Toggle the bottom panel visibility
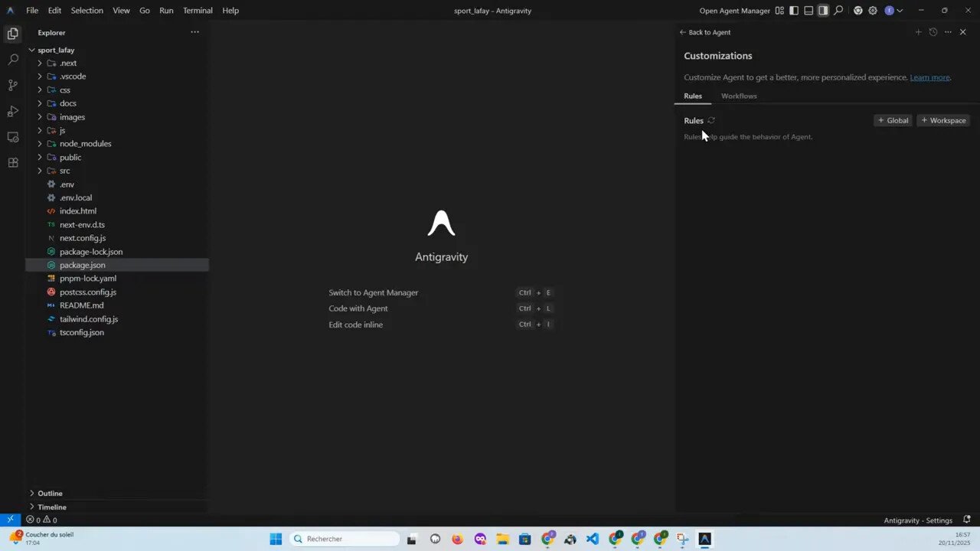 pyautogui.click(x=808, y=11)
